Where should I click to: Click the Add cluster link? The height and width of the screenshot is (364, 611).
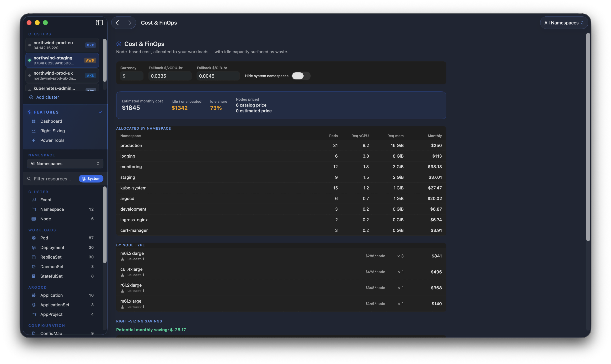pos(48,97)
